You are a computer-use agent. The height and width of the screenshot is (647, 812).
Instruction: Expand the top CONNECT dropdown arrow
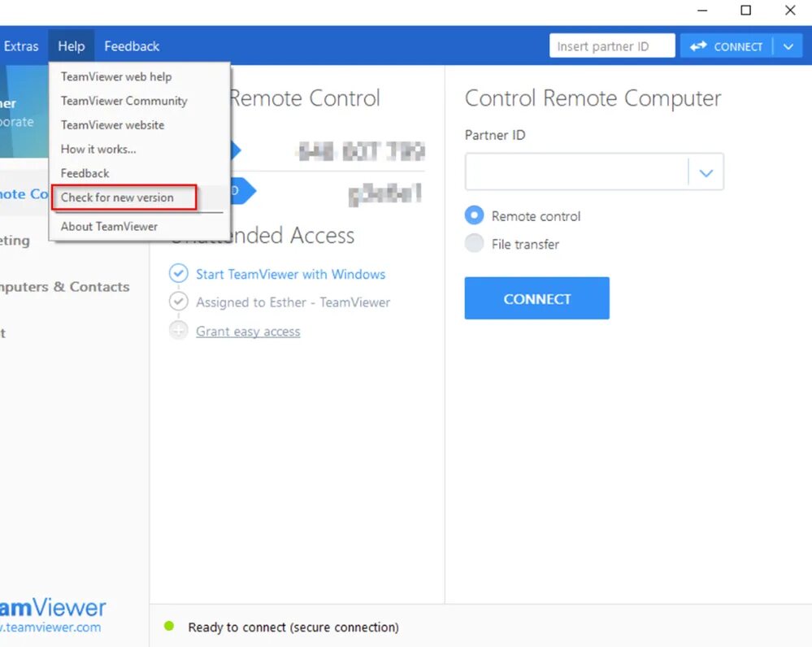pos(788,46)
